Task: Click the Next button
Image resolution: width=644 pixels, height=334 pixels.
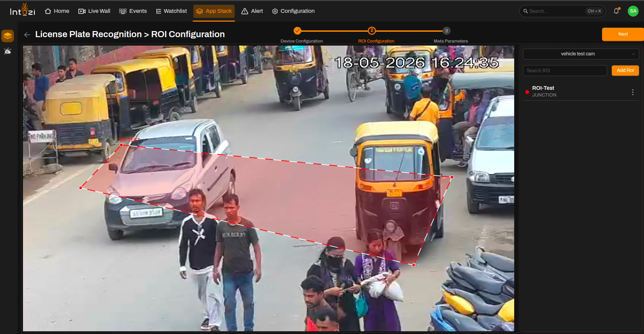Action: pyautogui.click(x=623, y=34)
